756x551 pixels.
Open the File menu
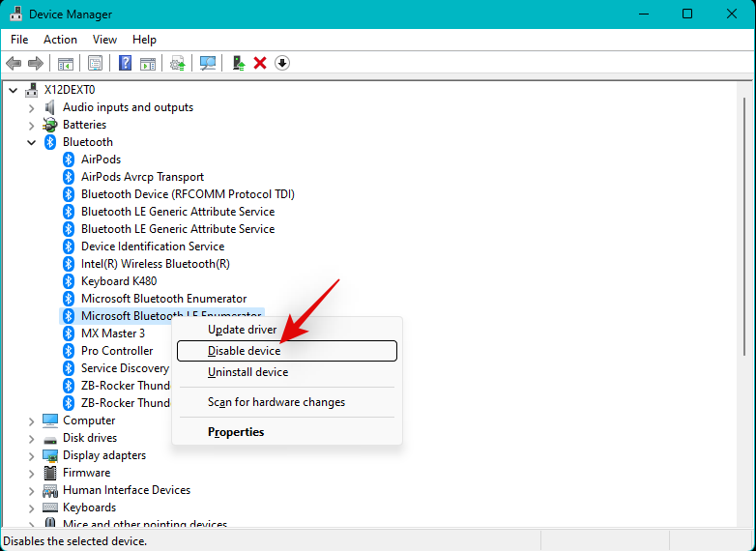point(19,39)
